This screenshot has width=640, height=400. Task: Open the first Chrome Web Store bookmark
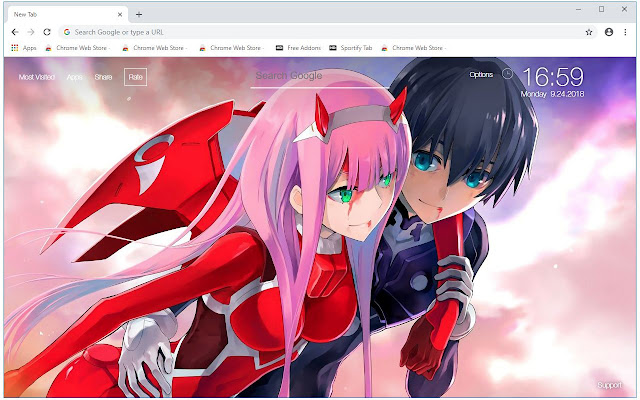(x=78, y=48)
